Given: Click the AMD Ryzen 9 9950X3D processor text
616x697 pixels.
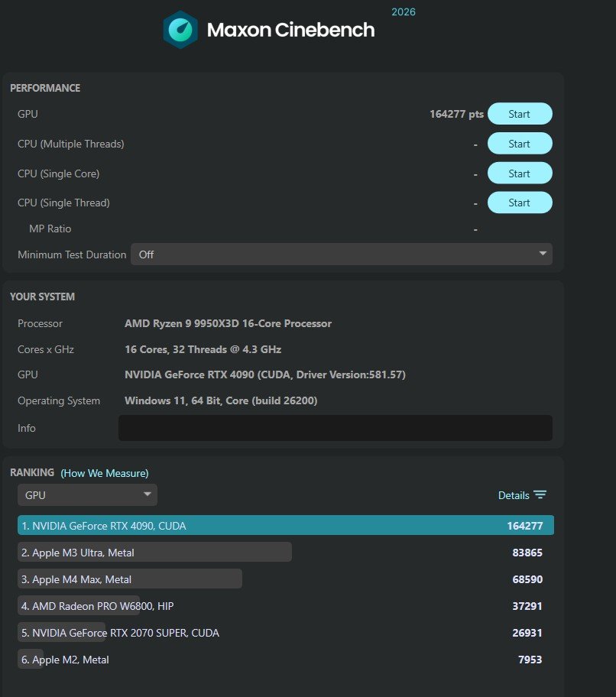Looking at the screenshot, I should 228,323.
